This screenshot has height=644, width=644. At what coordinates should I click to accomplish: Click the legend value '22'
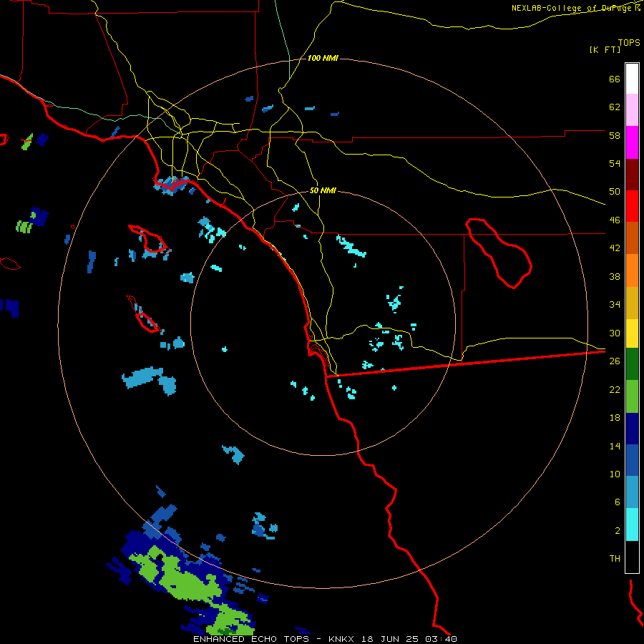[615, 389]
